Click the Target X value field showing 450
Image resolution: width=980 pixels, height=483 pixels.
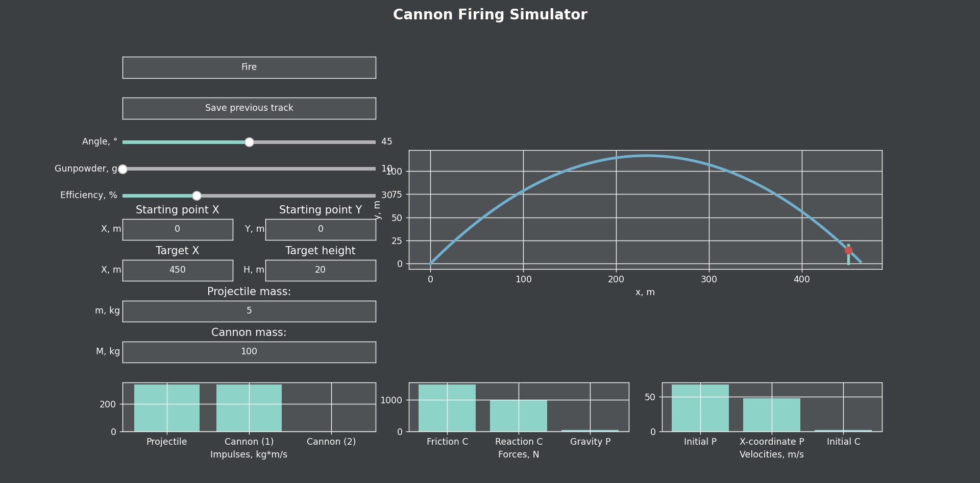[177, 270]
